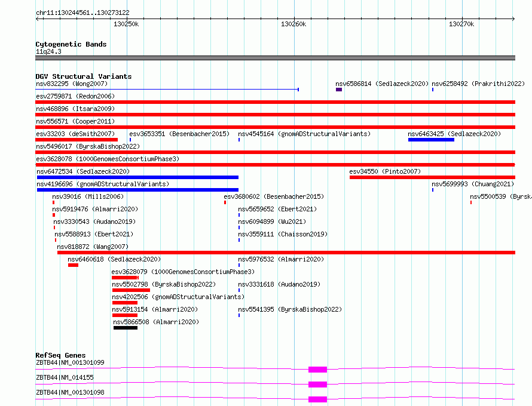
Task: Click the magenta exon of ZBTB44|NM_001301098
Action: (x=317, y=399)
